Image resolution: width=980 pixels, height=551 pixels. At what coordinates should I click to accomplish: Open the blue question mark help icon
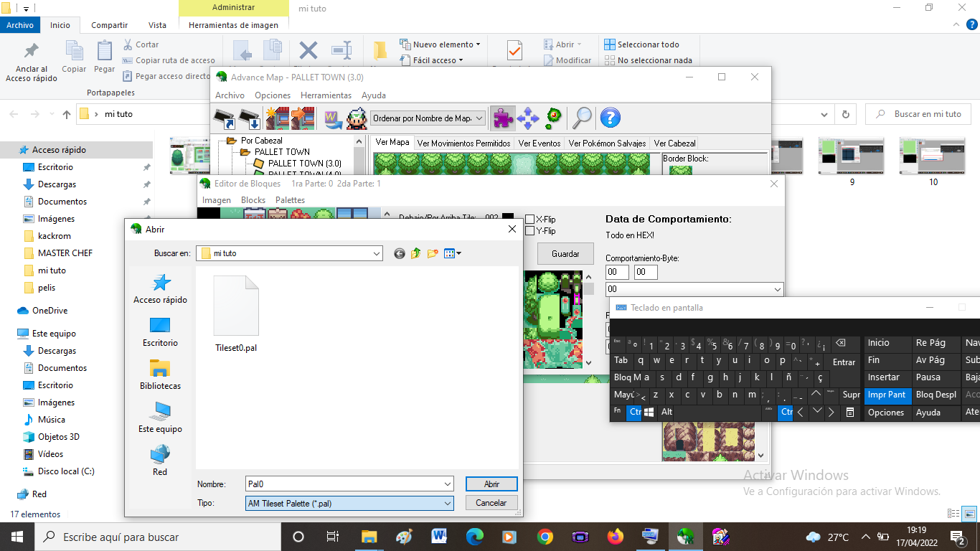coord(610,118)
